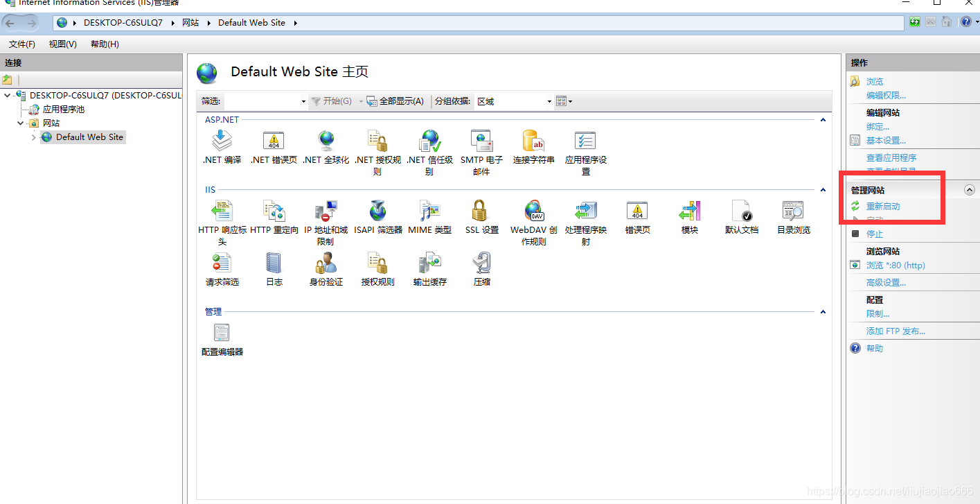Open the .NET 编译 feature
The image size is (980, 504).
pyautogui.click(x=222, y=147)
